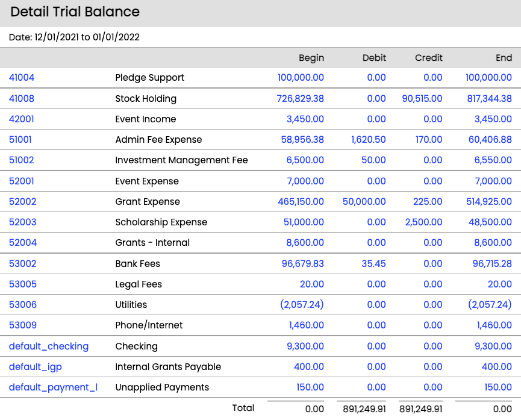
Task: Click the End column header
Action: pyautogui.click(x=504, y=58)
